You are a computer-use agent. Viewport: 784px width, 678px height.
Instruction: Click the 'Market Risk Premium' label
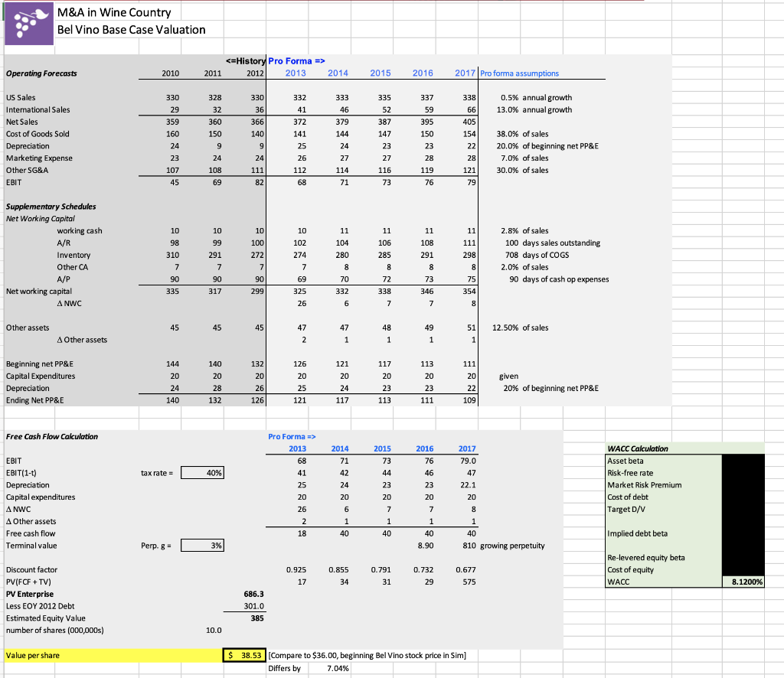(x=645, y=484)
